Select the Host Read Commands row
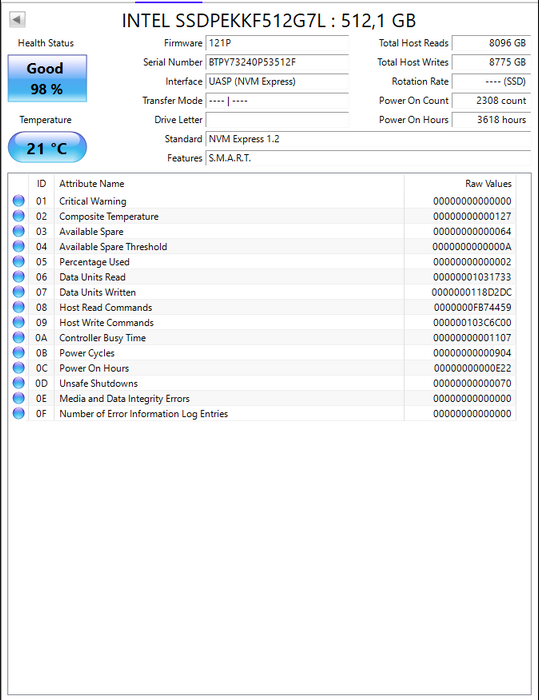This screenshot has height=700, width=539. (262, 308)
